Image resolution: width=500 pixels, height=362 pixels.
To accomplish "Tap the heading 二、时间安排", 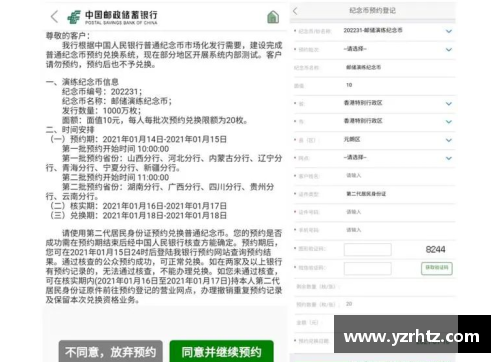I will click(x=70, y=130).
